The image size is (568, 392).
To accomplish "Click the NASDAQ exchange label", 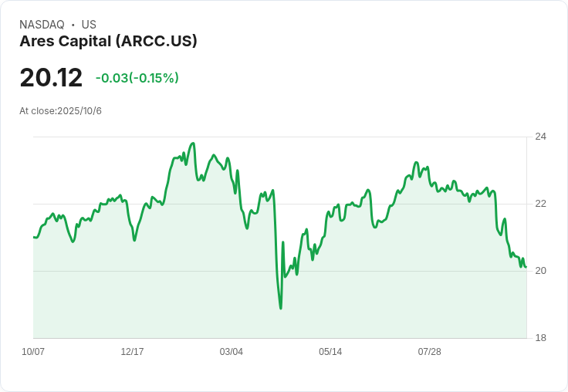I will click(42, 25).
